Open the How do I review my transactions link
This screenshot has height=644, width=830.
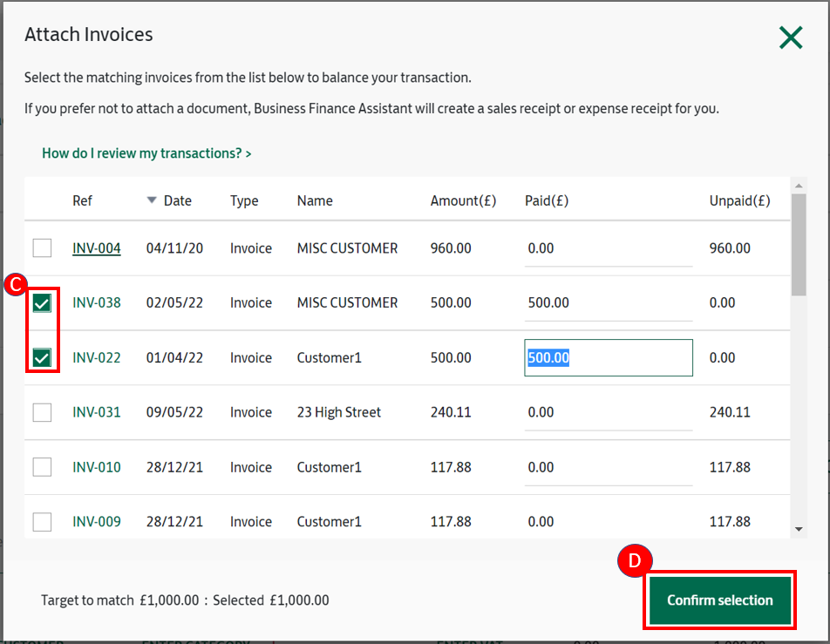coord(146,153)
